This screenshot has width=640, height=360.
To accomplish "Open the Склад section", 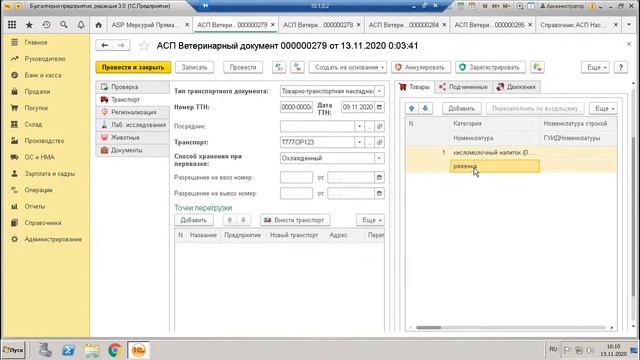I will pos(33,124).
